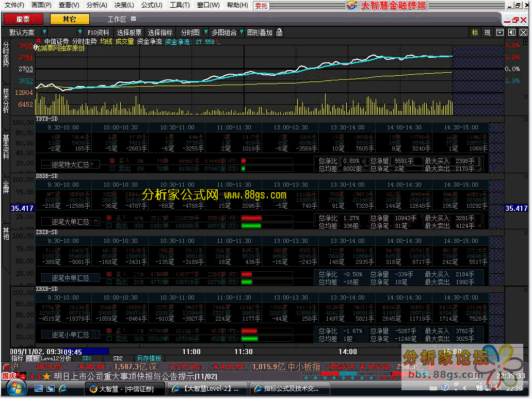The width and height of the screenshot is (532, 399).
Task: Open the 工具(T) menu
Action: (x=180, y=5)
